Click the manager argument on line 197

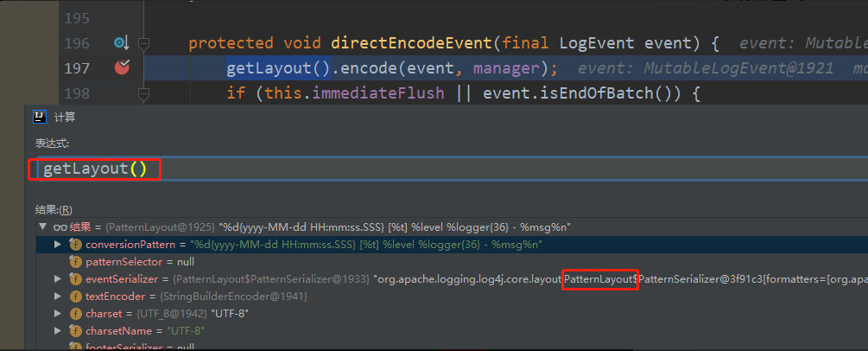506,67
